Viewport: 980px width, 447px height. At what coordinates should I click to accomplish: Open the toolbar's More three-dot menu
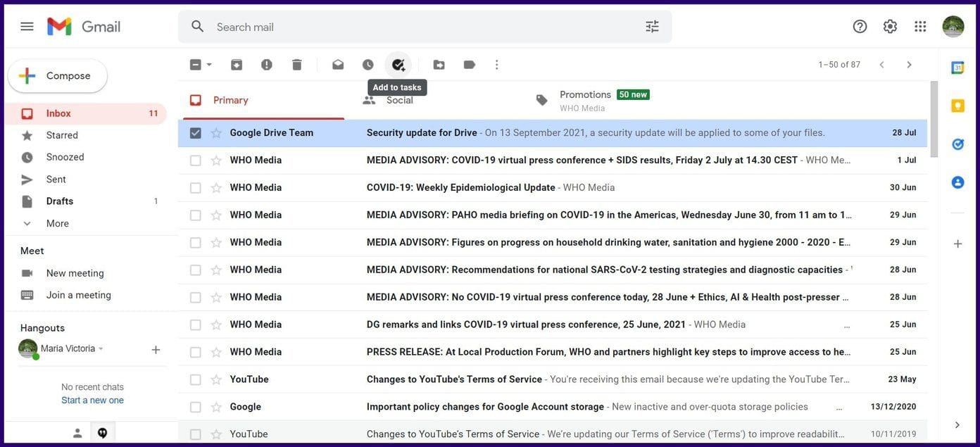(496, 65)
